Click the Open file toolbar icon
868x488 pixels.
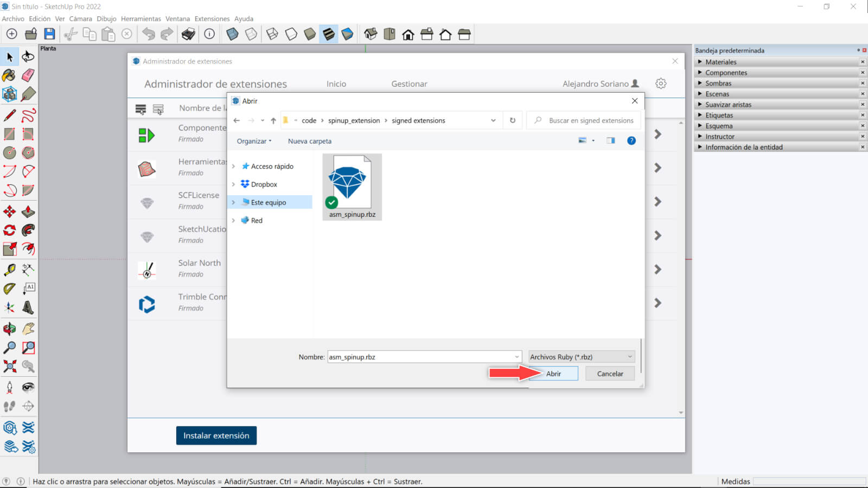tap(31, 34)
